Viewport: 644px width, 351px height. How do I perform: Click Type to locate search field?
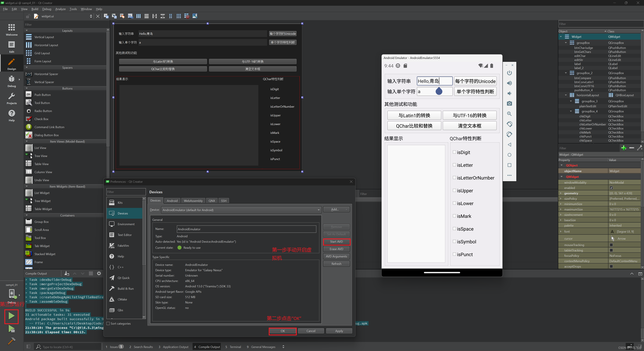[67, 347]
